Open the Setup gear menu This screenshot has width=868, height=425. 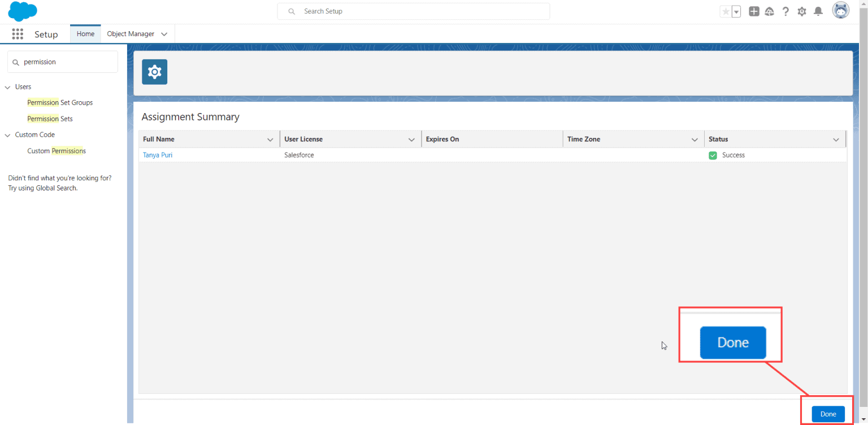click(802, 11)
